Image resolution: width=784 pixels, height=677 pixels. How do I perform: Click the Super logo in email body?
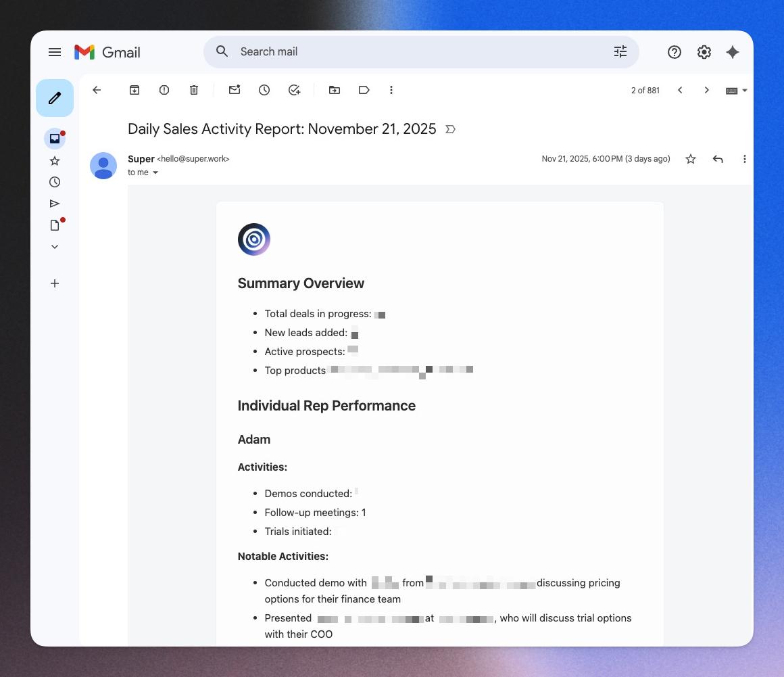point(254,239)
